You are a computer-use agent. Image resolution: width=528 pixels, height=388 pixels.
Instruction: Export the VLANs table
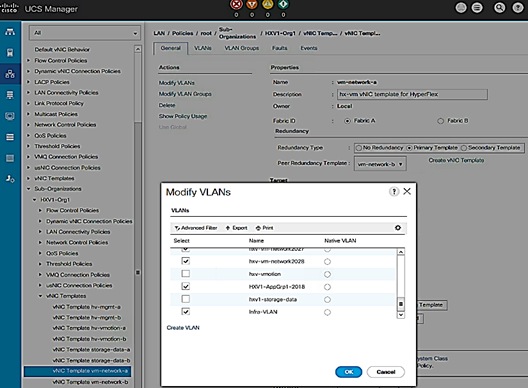click(236, 228)
